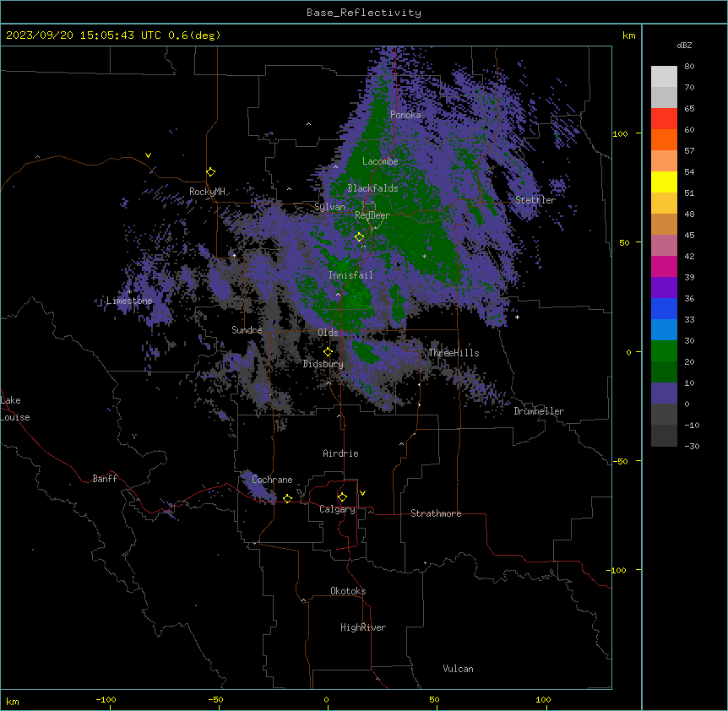
Task: Click the Lake Louise label
Action: tap(15, 409)
